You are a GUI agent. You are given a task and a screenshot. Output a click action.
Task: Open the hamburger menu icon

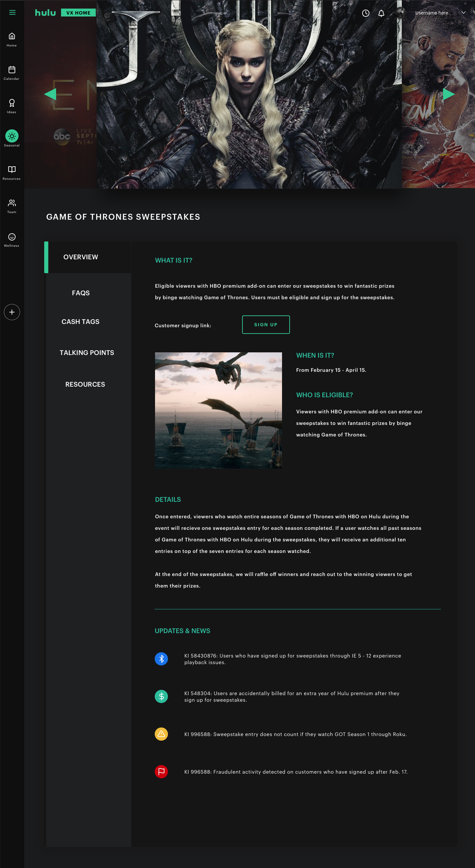point(13,13)
